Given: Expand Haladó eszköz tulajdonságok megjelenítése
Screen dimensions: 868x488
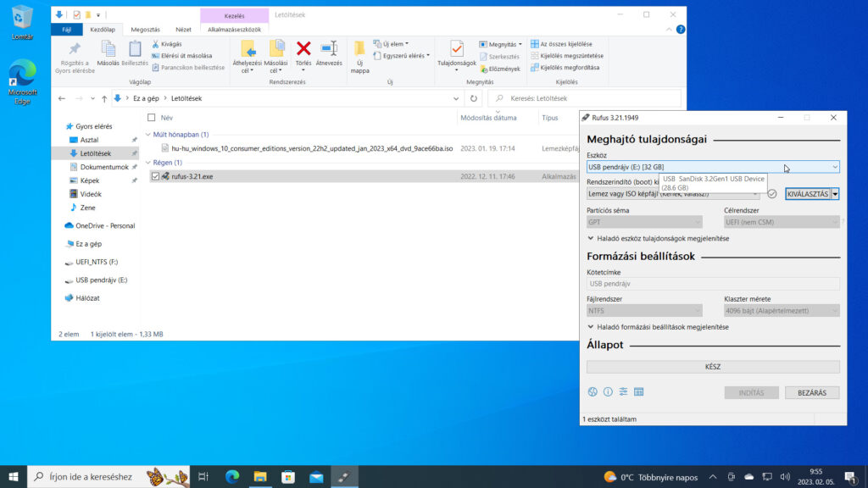Looking at the screenshot, I should click(658, 238).
